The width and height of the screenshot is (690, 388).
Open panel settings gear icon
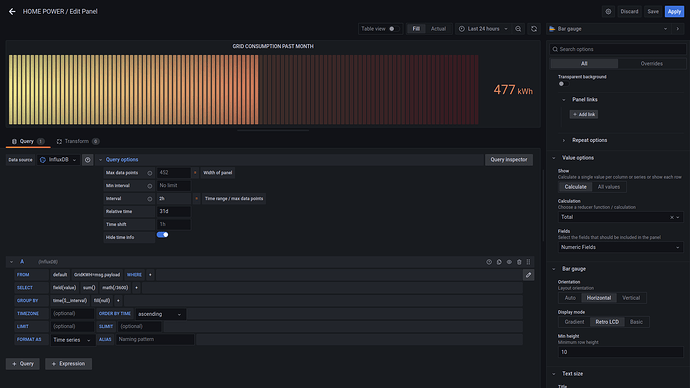(608, 11)
